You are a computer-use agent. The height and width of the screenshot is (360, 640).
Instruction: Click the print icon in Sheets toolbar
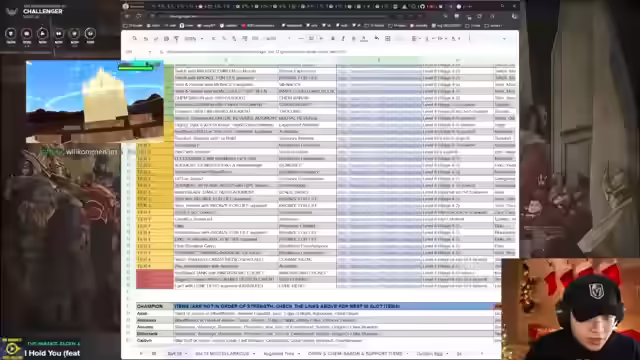(166, 39)
